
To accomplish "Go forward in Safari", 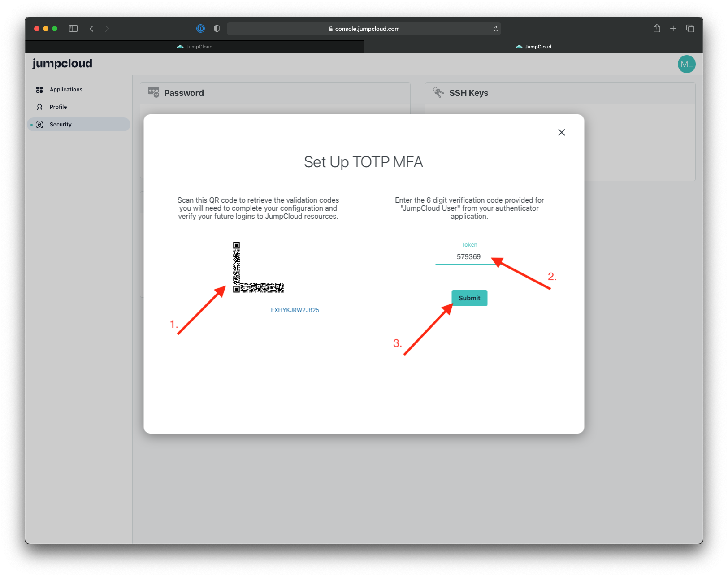I will pos(107,29).
